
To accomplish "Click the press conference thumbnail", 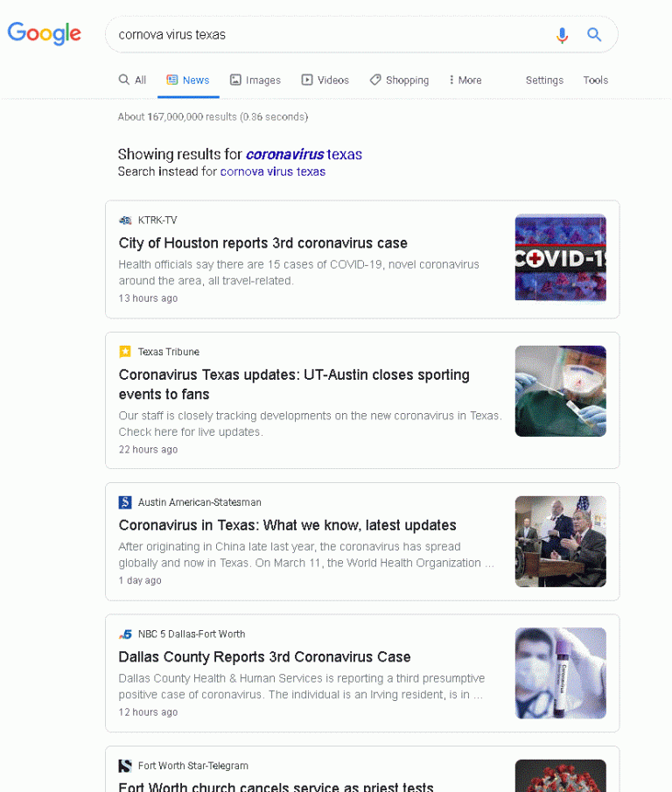I will click(560, 542).
